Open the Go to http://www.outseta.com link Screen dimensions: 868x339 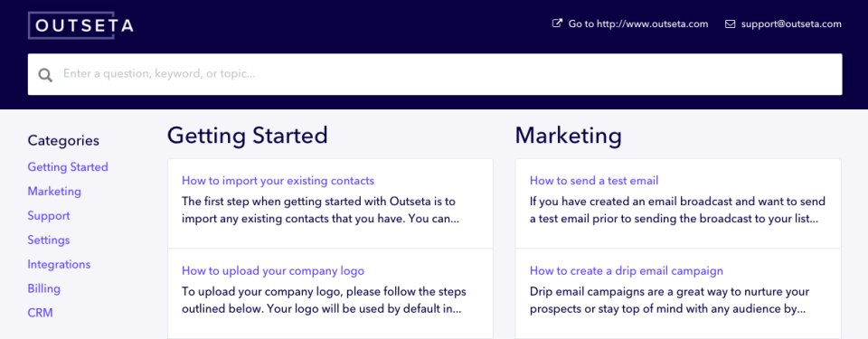tap(637, 24)
